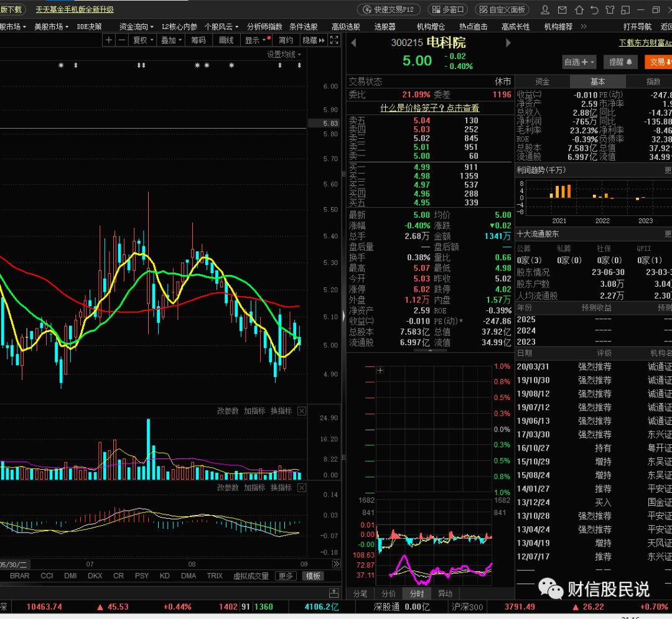The width and height of the screenshot is (672, 619).
Task: Open custom panel 自定义面板
Action: 502,9
